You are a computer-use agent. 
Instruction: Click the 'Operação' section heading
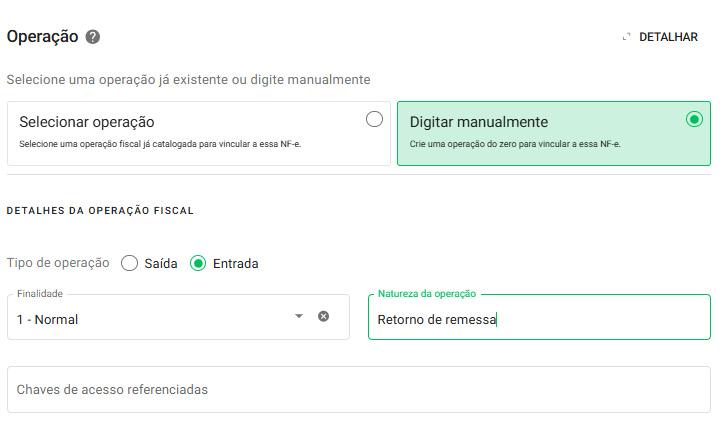pyautogui.click(x=42, y=36)
